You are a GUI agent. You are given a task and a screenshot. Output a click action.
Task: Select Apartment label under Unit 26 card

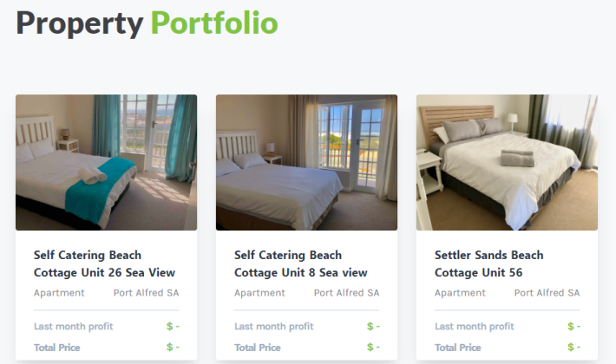click(59, 293)
